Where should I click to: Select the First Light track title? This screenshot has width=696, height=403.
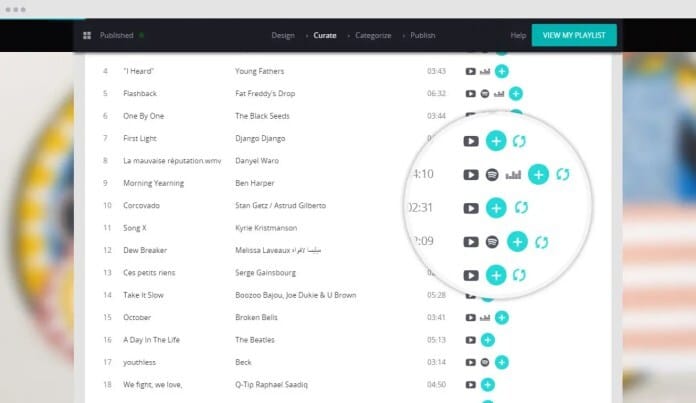[x=140, y=138]
